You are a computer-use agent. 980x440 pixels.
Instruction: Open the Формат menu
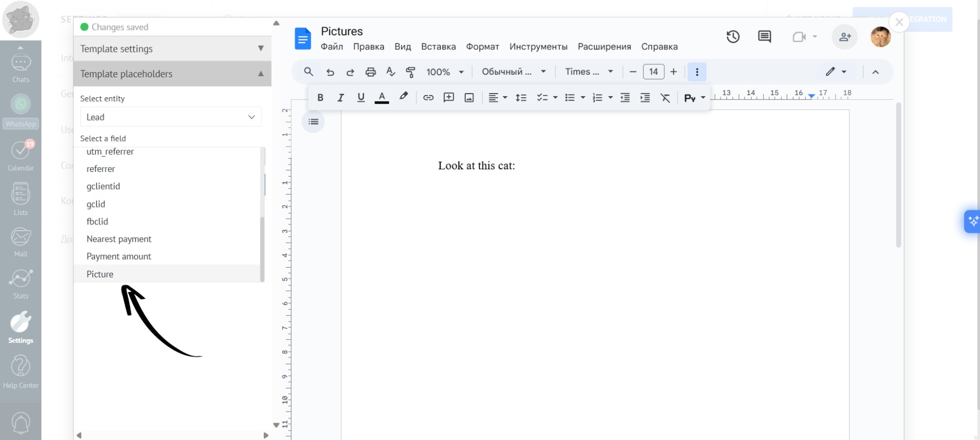click(482, 47)
